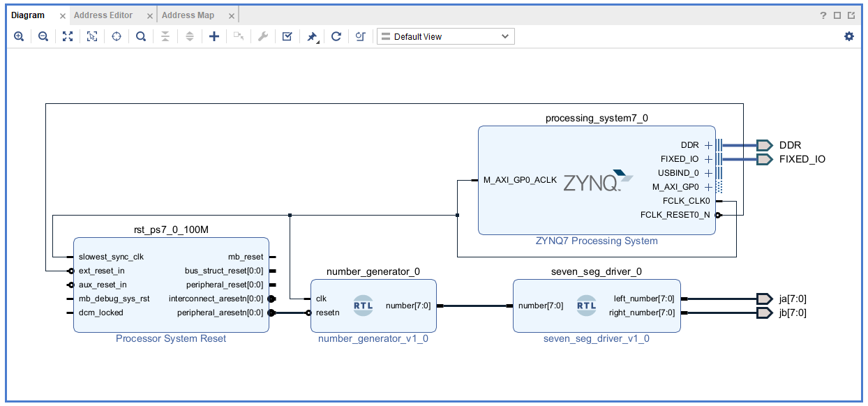Click the mb_reset pin label
This screenshot has width=868, height=406.
pos(246,257)
